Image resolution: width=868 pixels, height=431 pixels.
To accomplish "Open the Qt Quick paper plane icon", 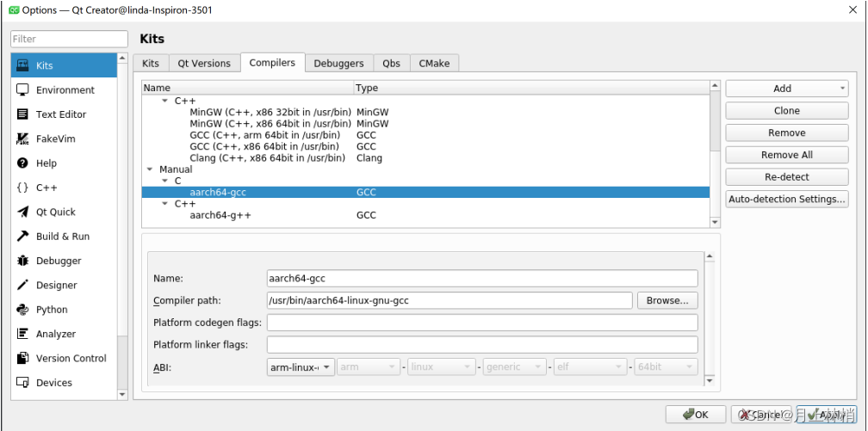I will tap(22, 212).
